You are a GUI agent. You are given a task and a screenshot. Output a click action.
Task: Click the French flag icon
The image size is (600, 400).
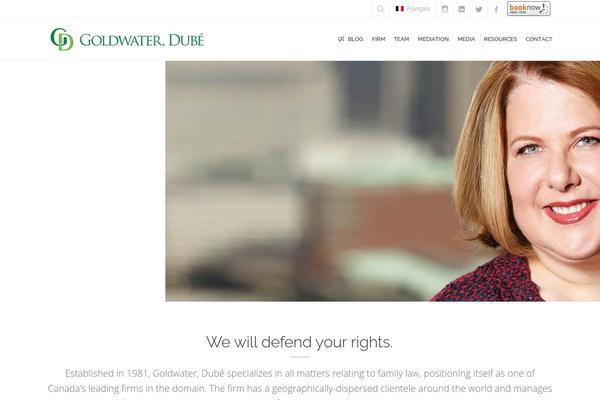tap(399, 8)
